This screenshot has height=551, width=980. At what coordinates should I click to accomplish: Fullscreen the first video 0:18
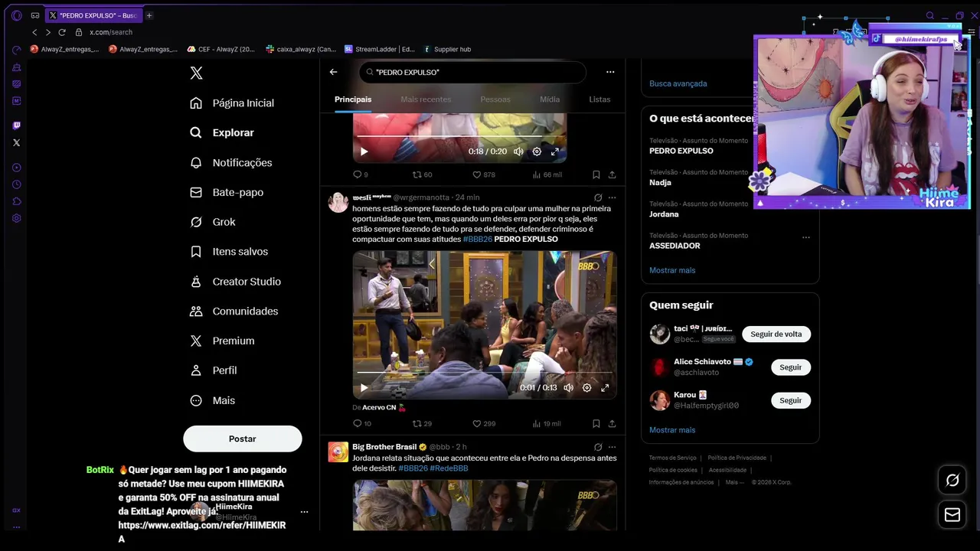554,152
